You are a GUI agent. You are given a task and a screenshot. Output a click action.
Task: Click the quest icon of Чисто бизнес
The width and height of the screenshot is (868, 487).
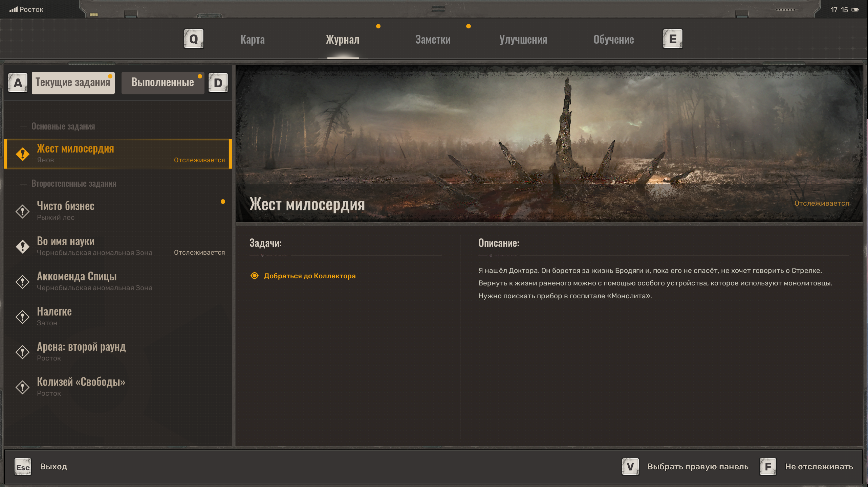click(23, 211)
